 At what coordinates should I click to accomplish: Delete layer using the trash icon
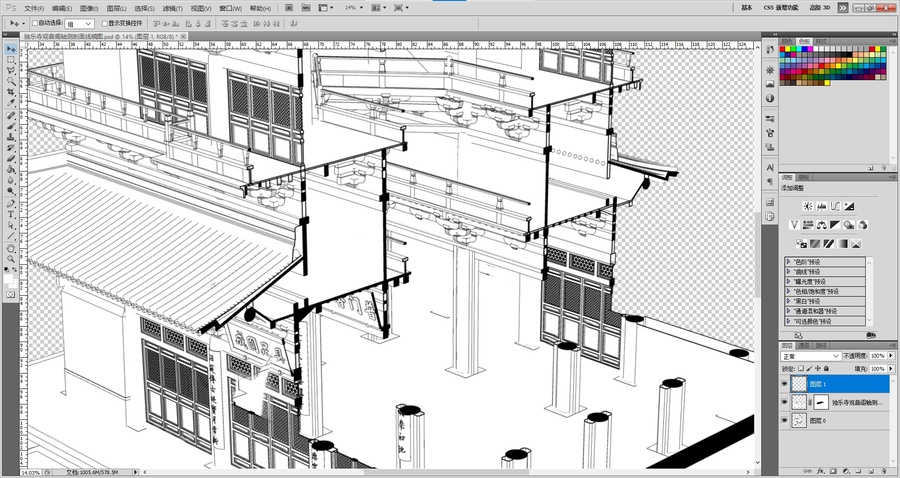point(884,471)
